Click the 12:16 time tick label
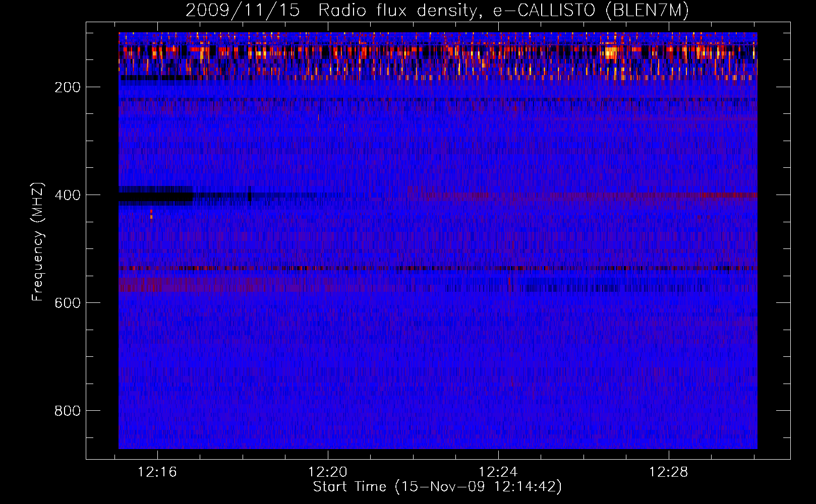This screenshot has width=816, height=504. point(157,472)
